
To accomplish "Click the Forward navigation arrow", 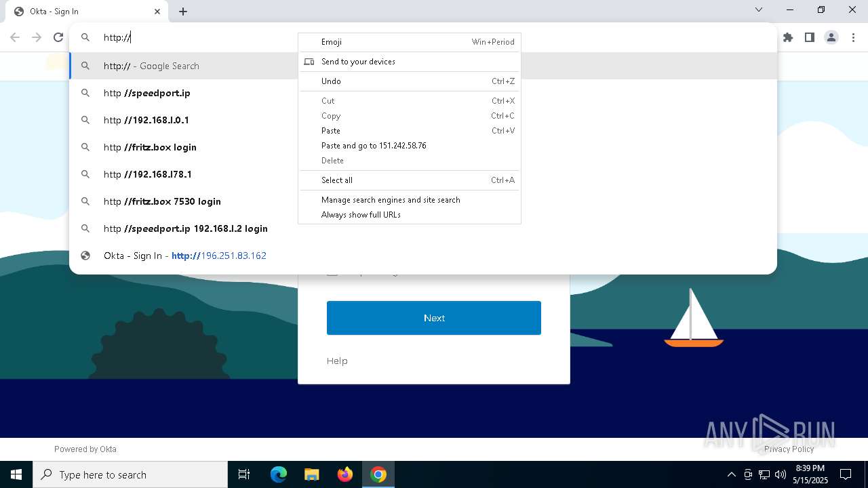I will click(x=37, y=38).
